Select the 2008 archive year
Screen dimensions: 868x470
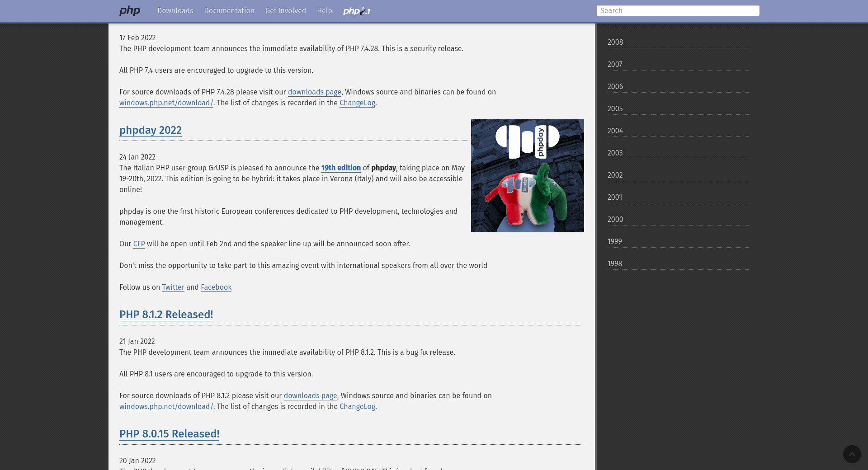click(x=615, y=42)
